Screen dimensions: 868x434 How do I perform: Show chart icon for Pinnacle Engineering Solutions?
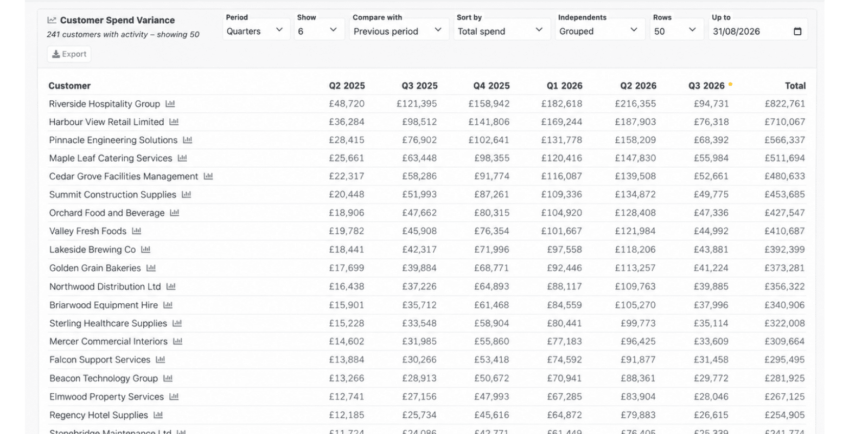coord(188,140)
